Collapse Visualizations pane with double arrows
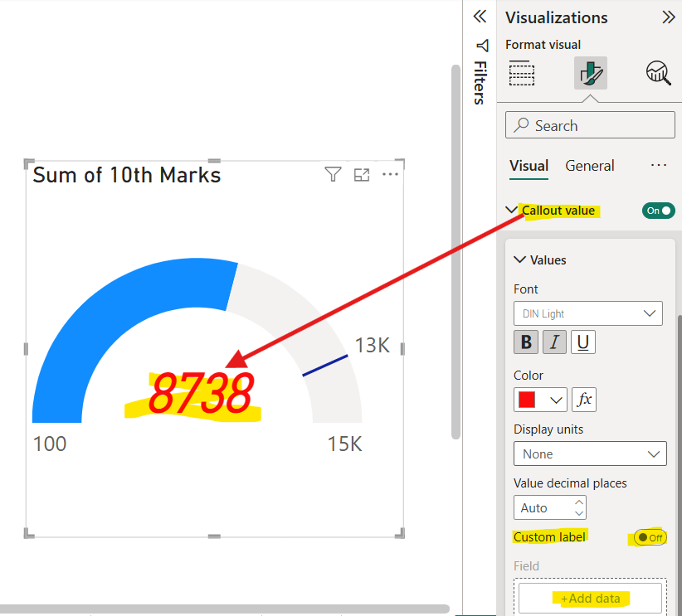 pyautogui.click(x=668, y=17)
